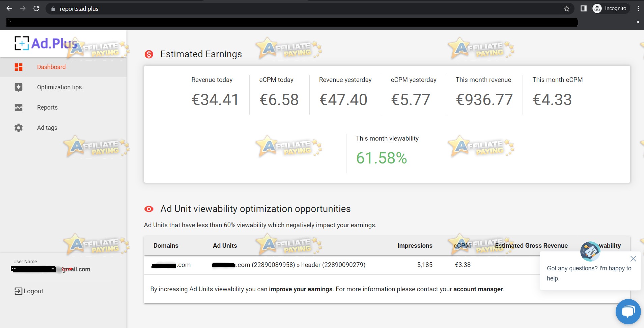Viewport: 644px width, 328px height.
Task: Click the Dashboard grid icon
Action: pyautogui.click(x=19, y=67)
